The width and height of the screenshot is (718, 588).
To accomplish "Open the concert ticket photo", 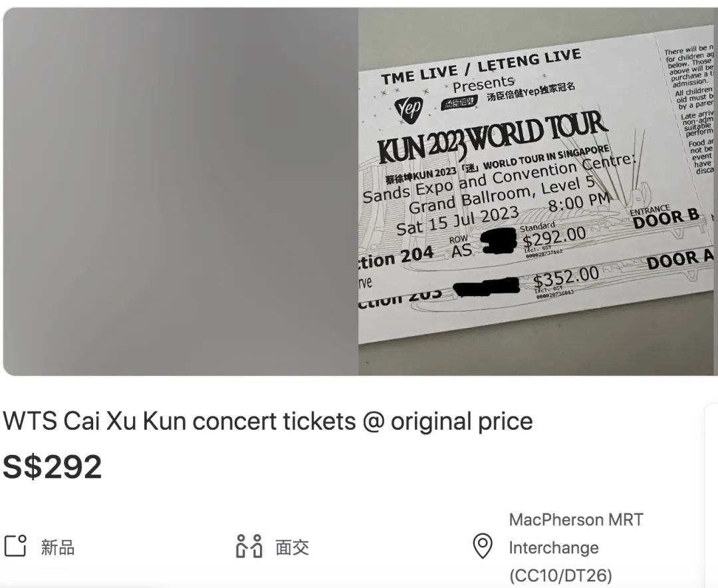I will [537, 192].
